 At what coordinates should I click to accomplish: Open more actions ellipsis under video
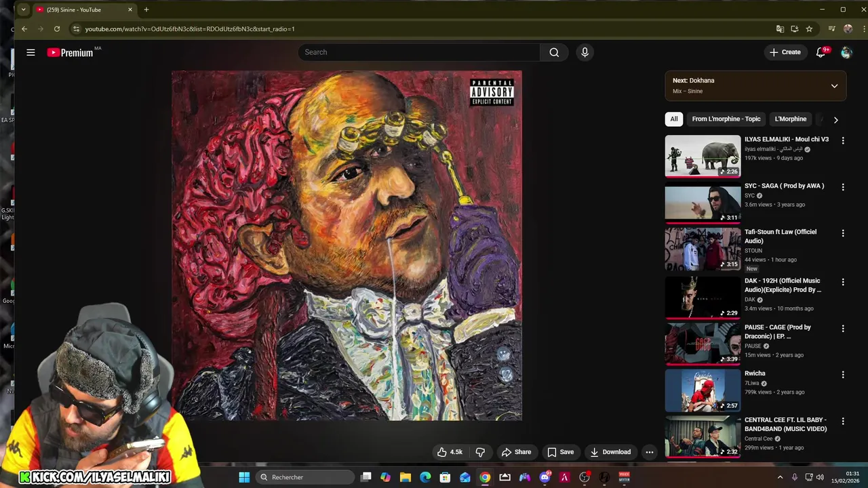click(649, 452)
